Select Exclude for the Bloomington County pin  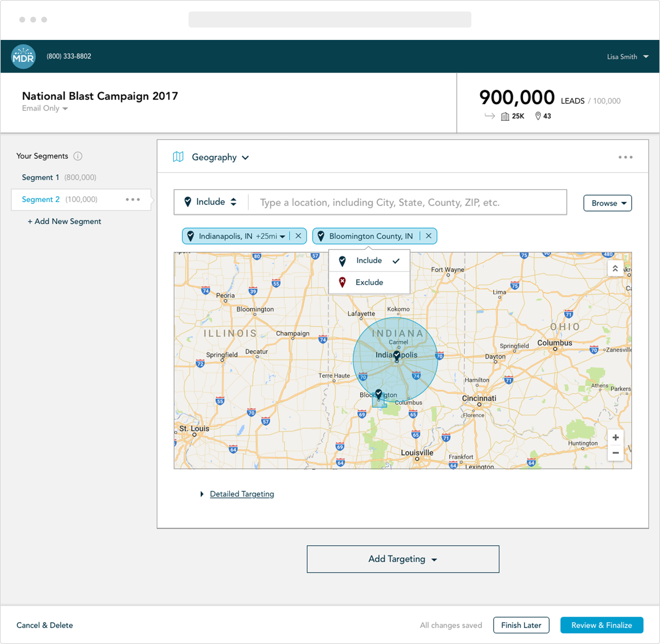[x=369, y=282]
